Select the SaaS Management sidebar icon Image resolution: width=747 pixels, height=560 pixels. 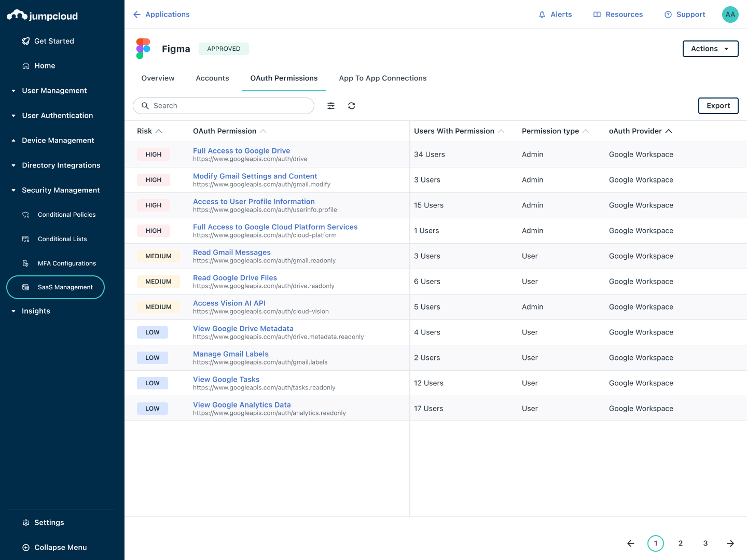pyautogui.click(x=25, y=287)
